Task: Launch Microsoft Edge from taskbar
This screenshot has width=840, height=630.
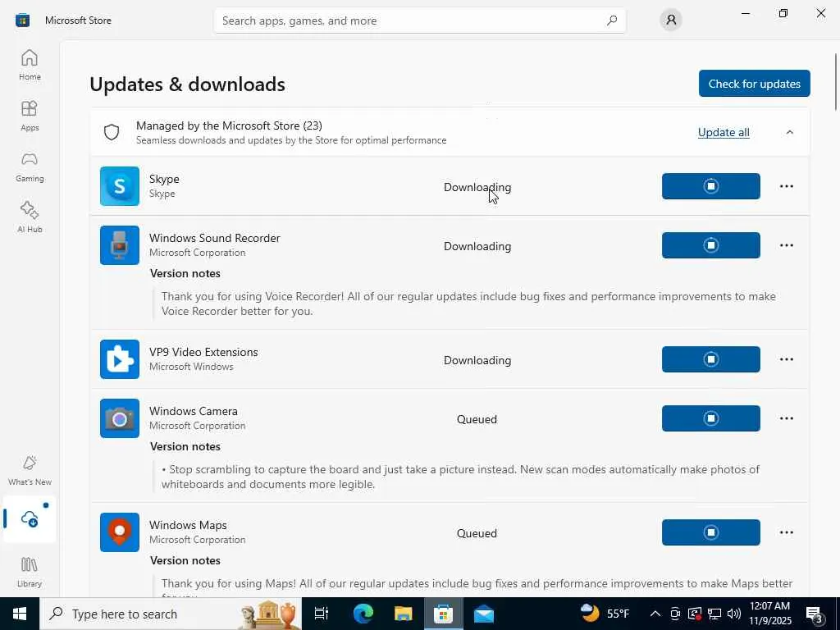Action: pyautogui.click(x=363, y=614)
